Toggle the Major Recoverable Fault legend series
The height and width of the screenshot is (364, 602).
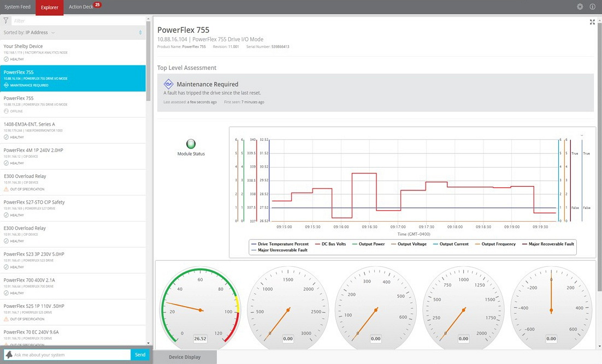[x=548, y=244]
